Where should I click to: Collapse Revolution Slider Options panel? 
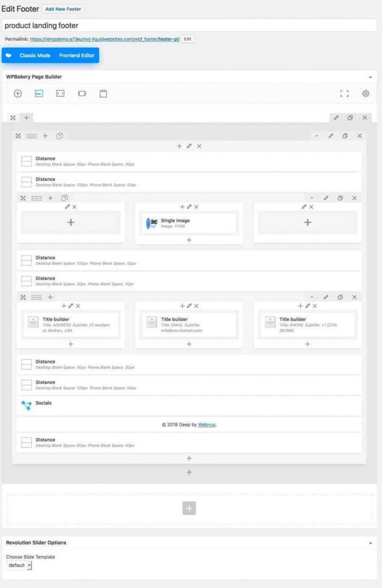pyautogui.click(x=371, y=543)
